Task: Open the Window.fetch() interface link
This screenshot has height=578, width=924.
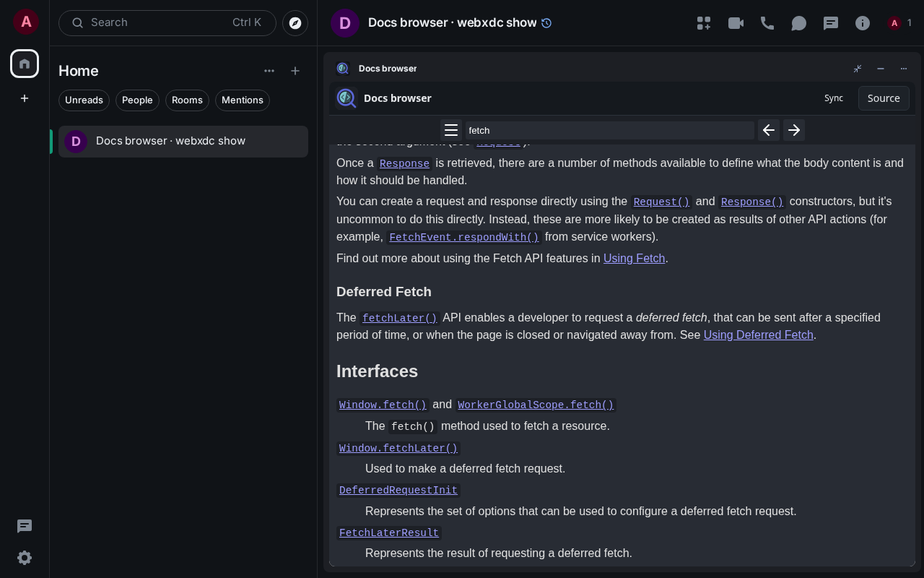Action: [383, 405]
